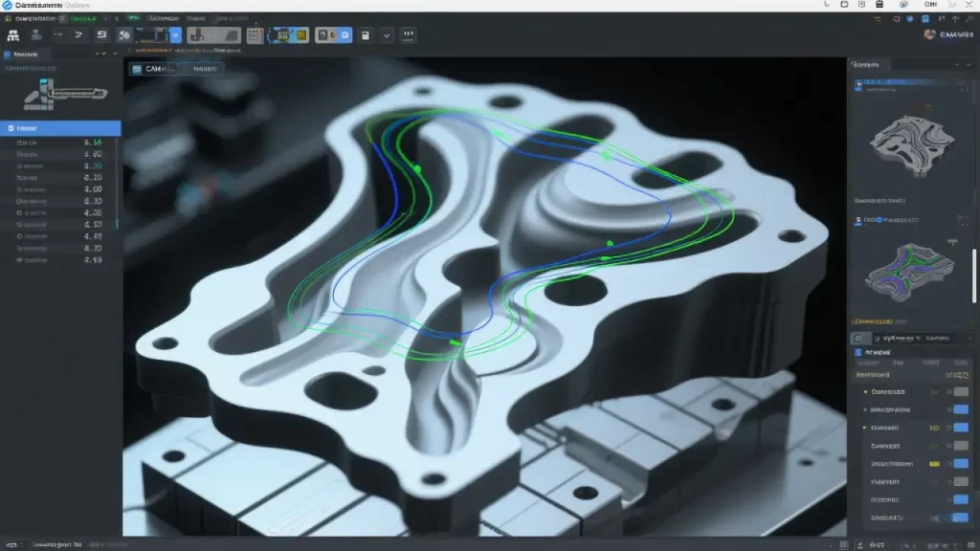Screen dimensions: 980x551
Task: Open the toolbar chevron dropdown beside document icon
Action: point(387,35)
